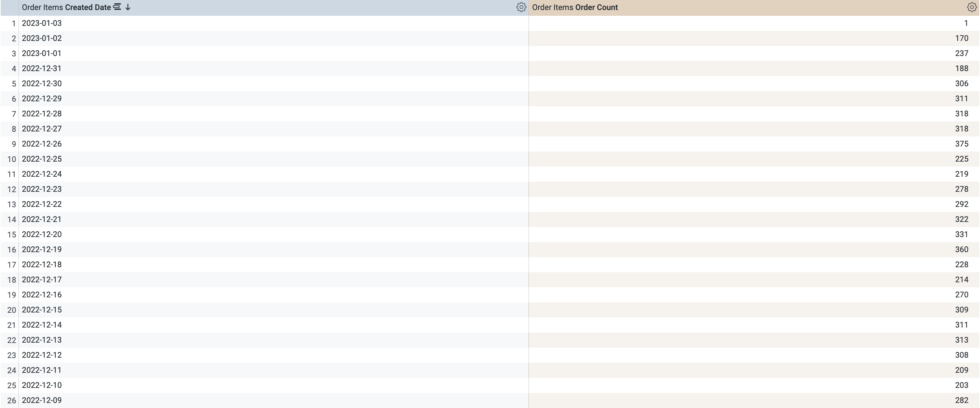980x408 pixels.
Task: Click order count value 225
Action: point(962,159)
